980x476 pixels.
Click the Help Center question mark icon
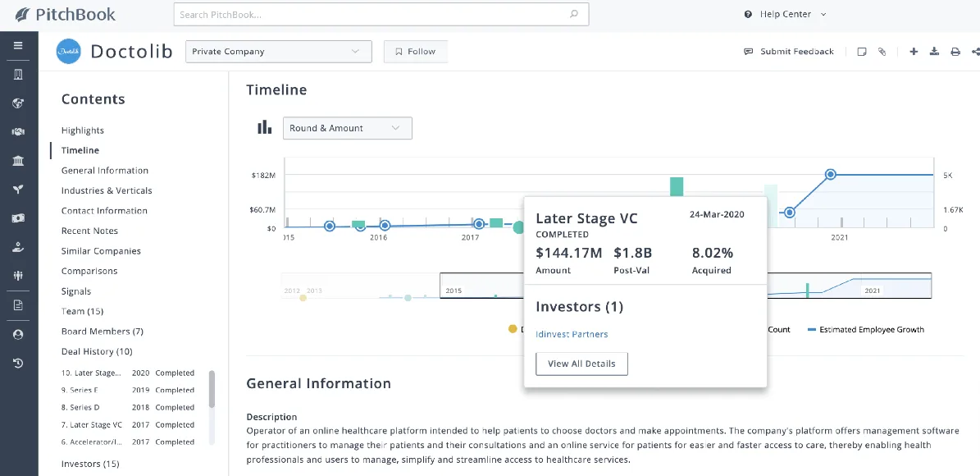click(x=748, y=14)
